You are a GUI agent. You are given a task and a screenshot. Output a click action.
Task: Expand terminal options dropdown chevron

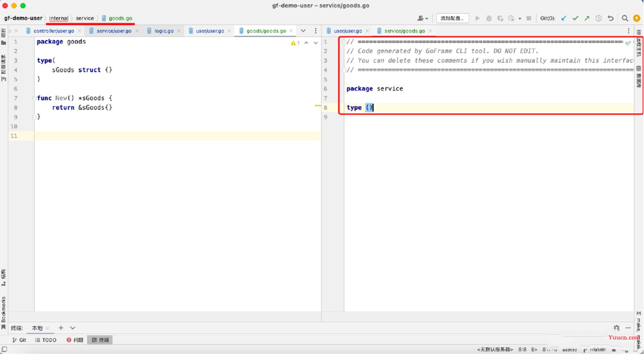coord(72,328)
